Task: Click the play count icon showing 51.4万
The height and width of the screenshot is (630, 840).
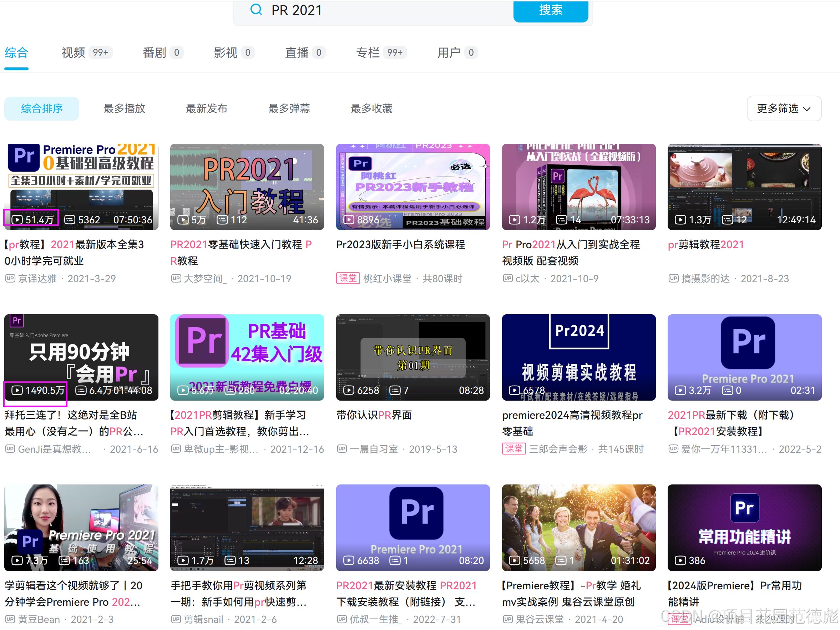Action: pyautogui.click(x=17, y=219)
